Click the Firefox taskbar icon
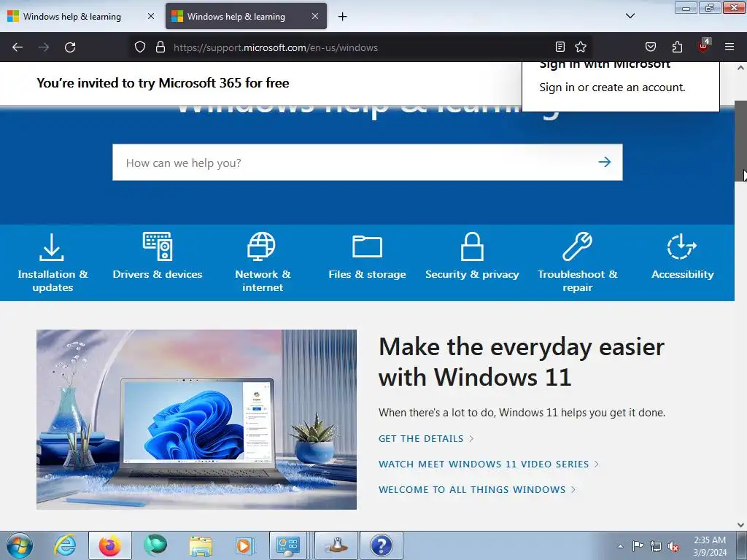The image size is (747, 560). pyautogui.click(x=109, y=545)
